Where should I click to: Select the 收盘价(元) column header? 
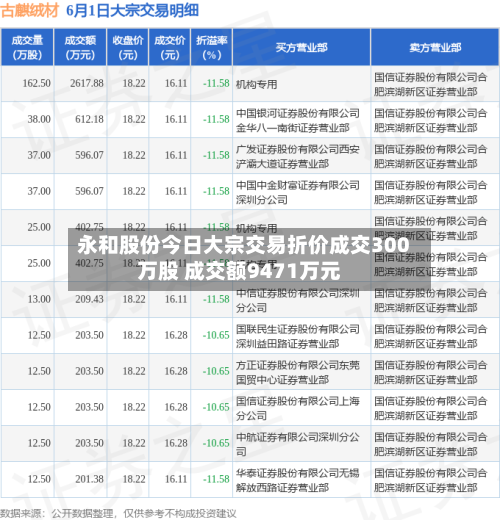(128, 47)
